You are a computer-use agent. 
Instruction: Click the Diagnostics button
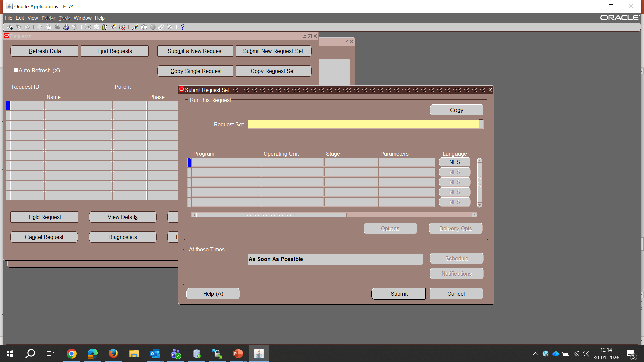123,237
